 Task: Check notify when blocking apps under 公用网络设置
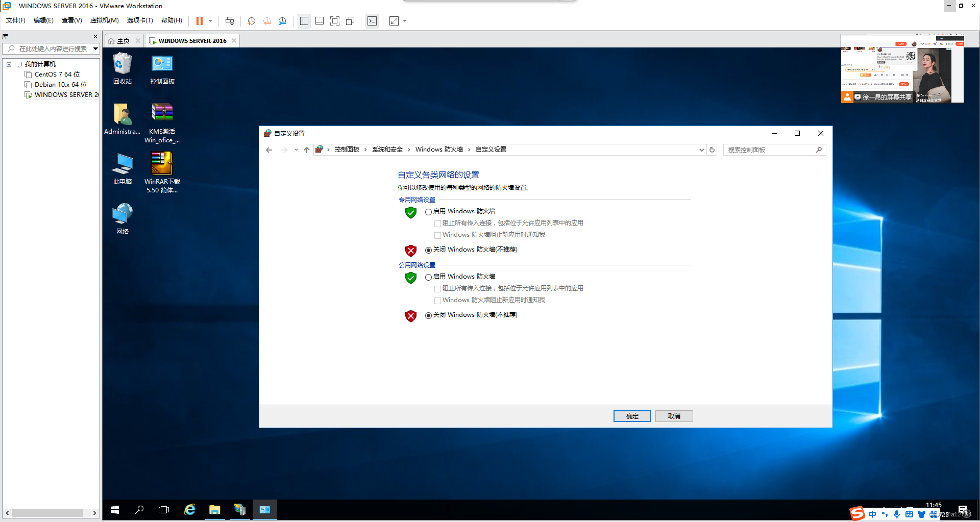point(437,301)
